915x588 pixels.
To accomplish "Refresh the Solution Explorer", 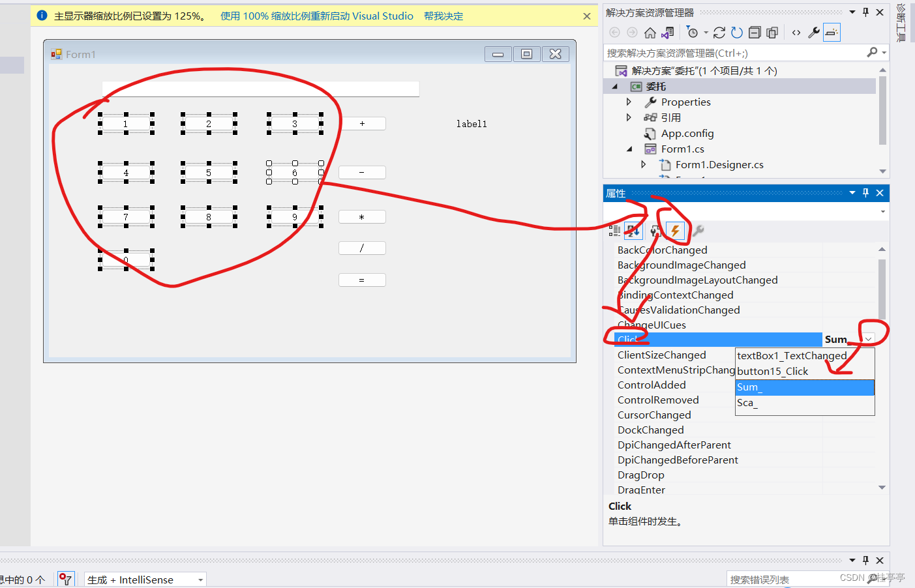I will coord(737,33).
